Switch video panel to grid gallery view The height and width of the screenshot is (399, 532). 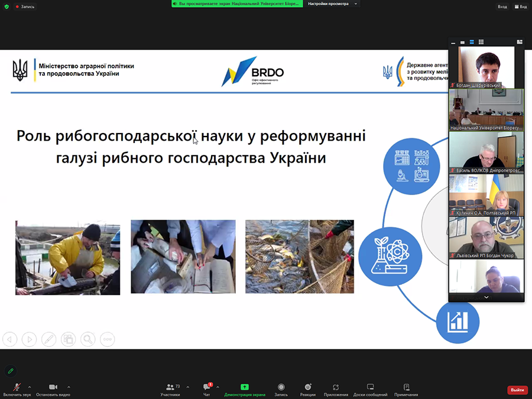click(481, 42)
